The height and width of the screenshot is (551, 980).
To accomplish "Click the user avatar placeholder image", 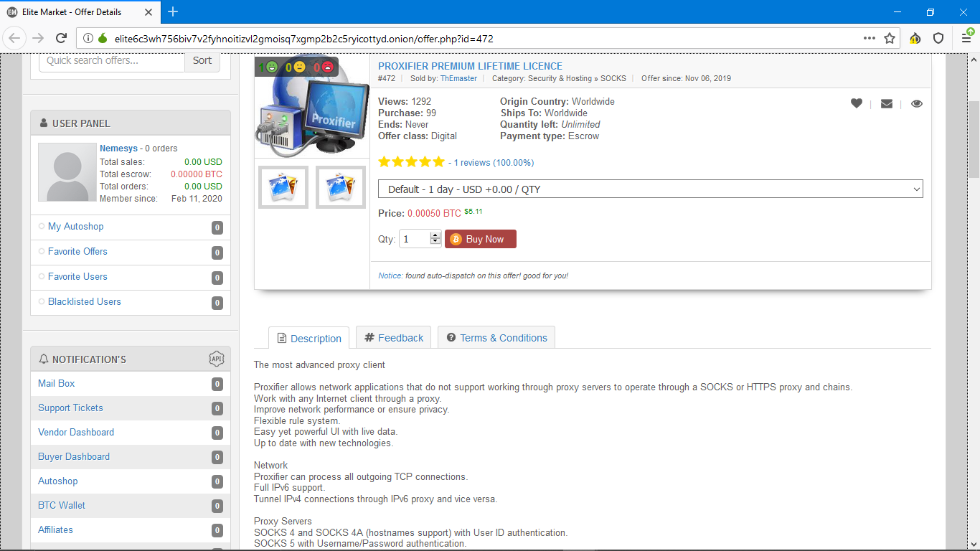I will point(67,172).
